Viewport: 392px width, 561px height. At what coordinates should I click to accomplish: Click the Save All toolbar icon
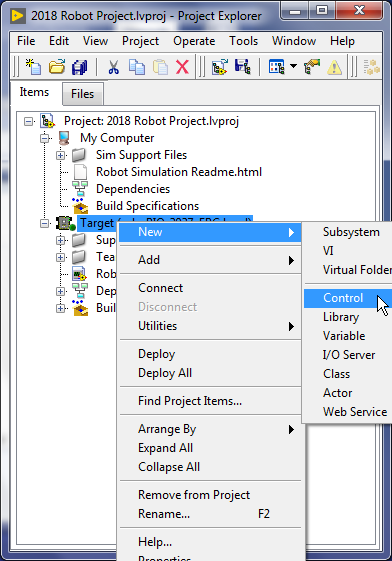point(79,67)
